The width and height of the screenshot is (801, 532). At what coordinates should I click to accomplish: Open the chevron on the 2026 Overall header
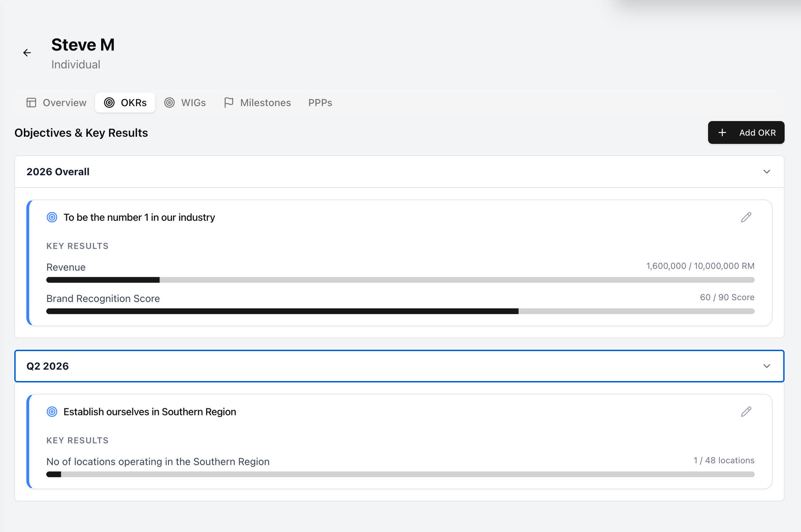[x=767, y=172]
